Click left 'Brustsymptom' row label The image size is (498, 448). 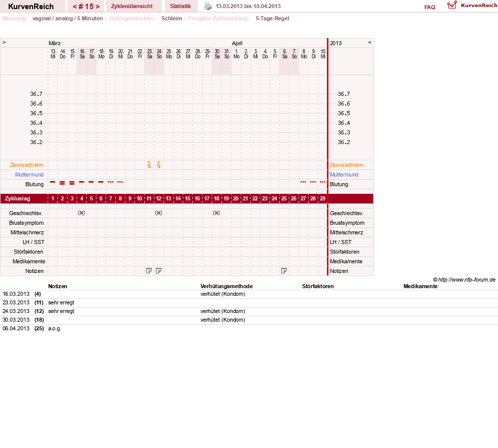(26, 223)
